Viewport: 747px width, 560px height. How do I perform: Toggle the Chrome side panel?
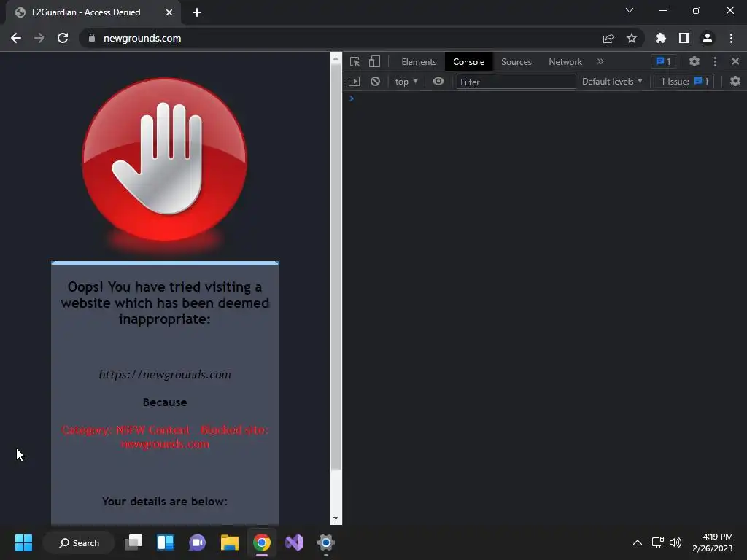tap(684, 38)
